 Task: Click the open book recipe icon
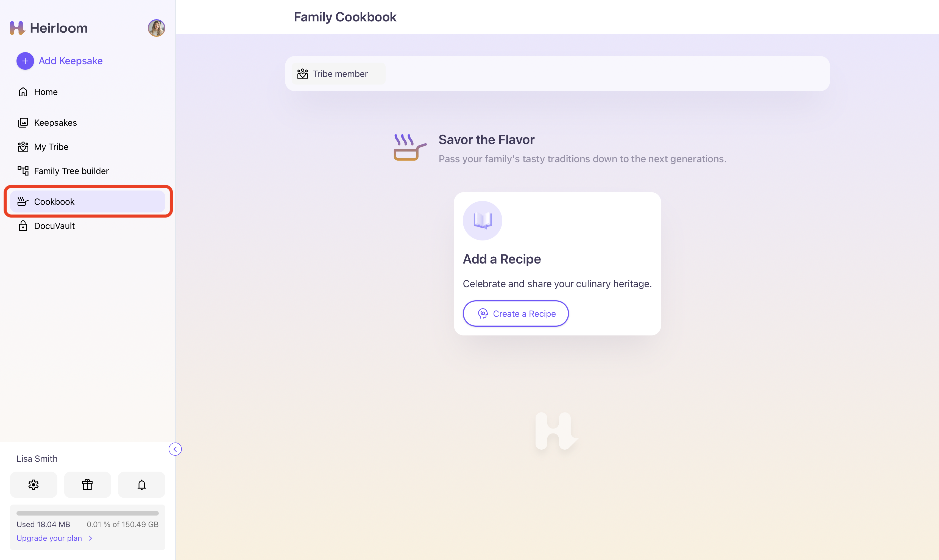pyautogui.click(x=483, y=221)
